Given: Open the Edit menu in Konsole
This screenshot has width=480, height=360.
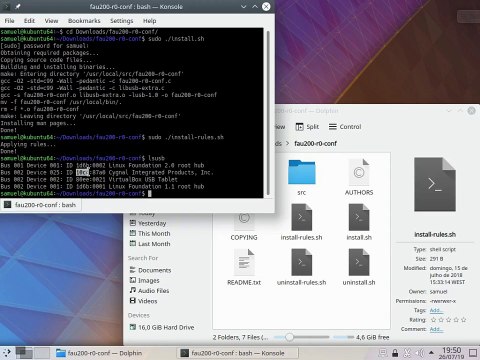Looking at the screenshot, I should click(x=29, y=21).
